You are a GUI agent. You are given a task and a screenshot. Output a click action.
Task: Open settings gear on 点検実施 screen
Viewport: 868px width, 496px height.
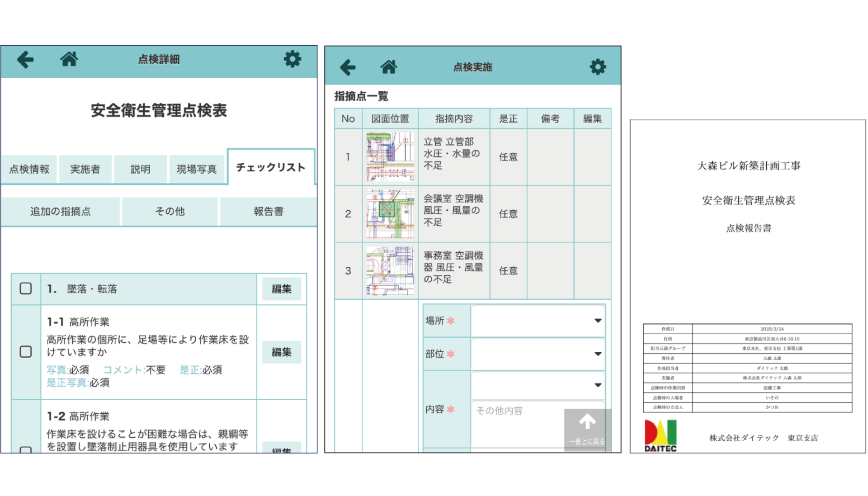598,67
